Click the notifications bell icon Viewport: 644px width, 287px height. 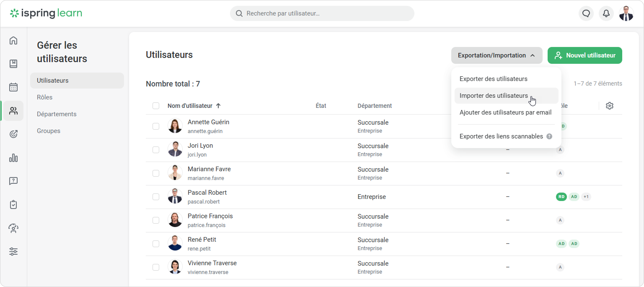tap(606, 13)
